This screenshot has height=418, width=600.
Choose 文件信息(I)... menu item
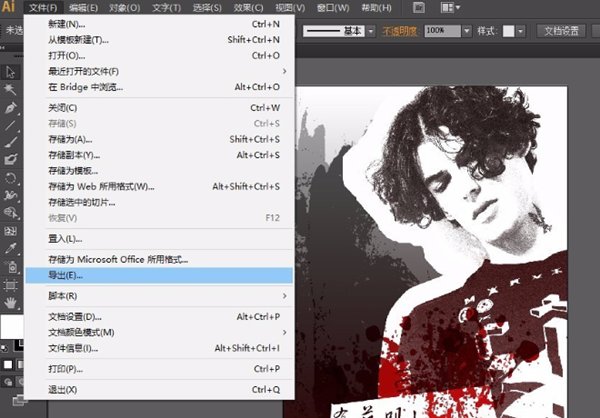[159, 348]
